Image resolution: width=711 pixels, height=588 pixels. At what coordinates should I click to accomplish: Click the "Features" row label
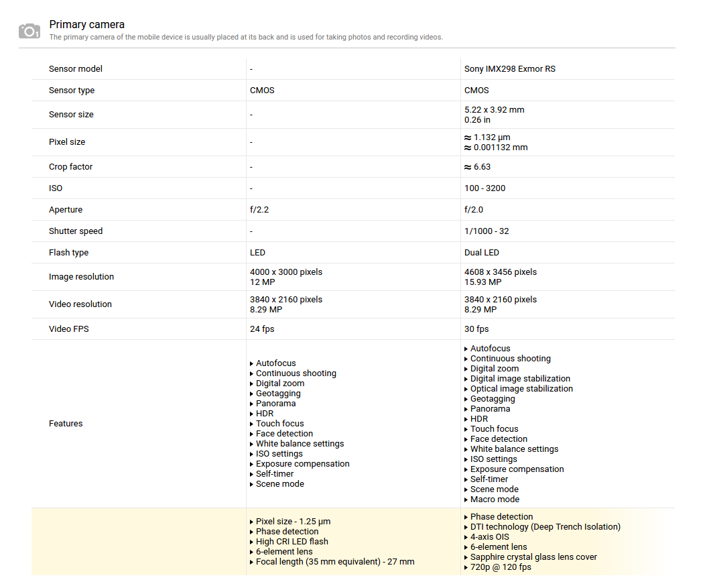pyautogui.click(x=66, y=424)
